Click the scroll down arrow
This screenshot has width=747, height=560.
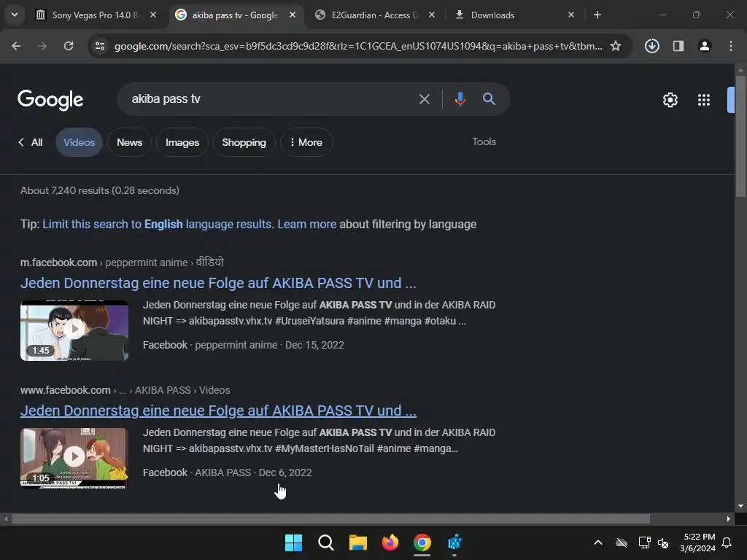pos(740,506)
